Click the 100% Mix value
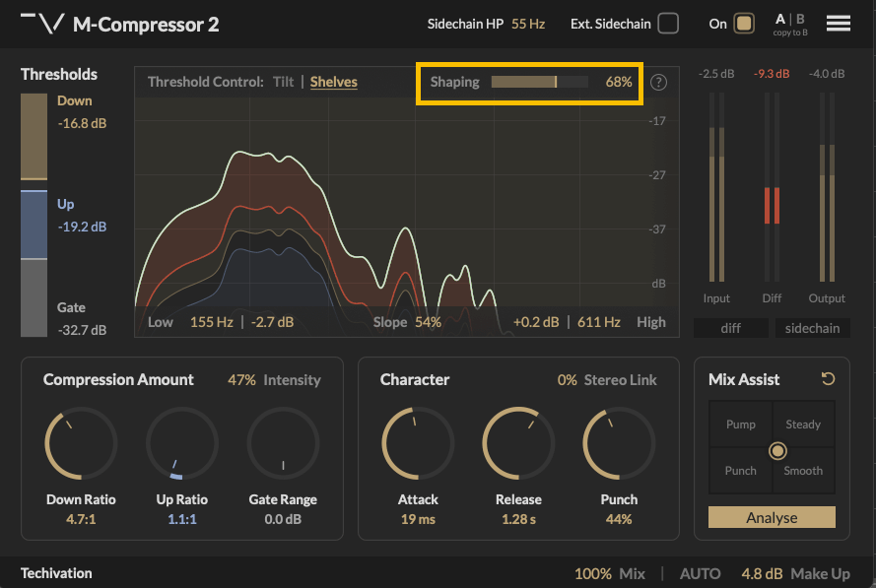 593,574
